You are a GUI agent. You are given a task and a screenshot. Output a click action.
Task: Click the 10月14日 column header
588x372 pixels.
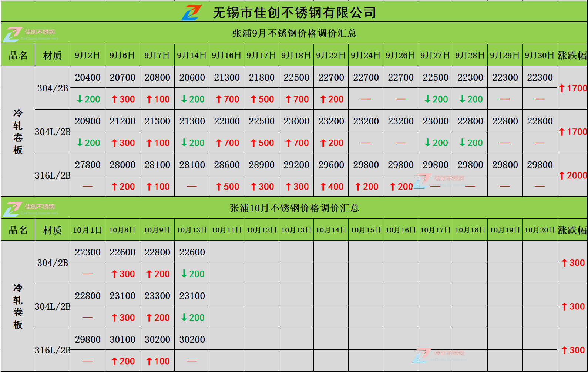pos(331,230)
